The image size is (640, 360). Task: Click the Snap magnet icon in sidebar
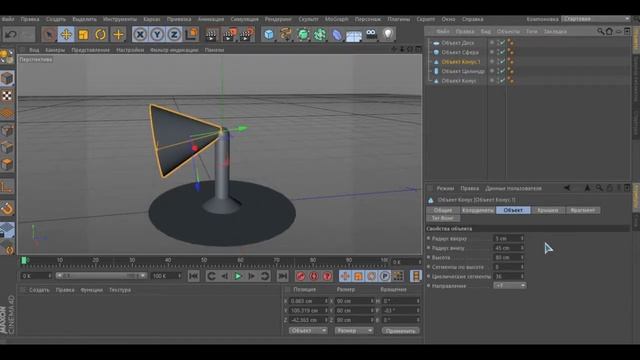pos(7,209)
